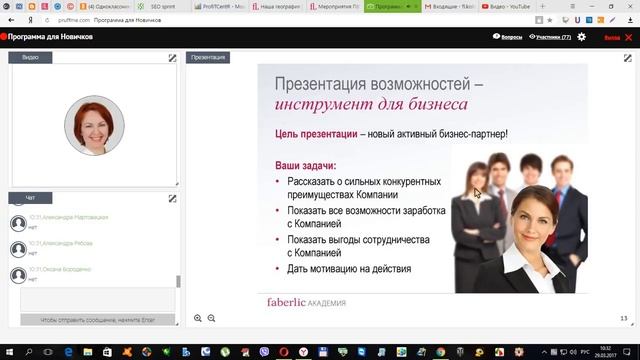640x360 pixels.
Task: Click the send message hint bar
Action: click(98, 320)
